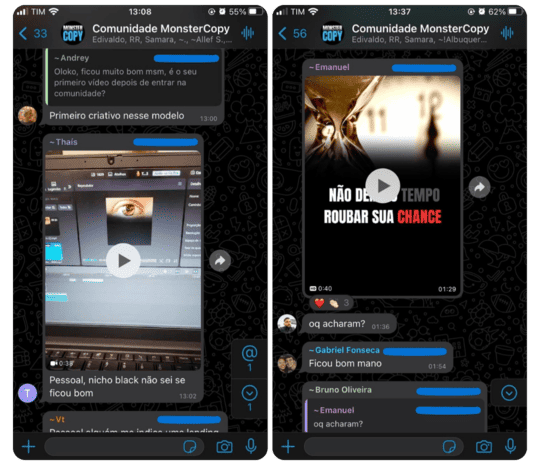Tap scroll-to-bottom chevron in right chat
540x465 pixels.
pyautogui.click(x=509, y=393)
